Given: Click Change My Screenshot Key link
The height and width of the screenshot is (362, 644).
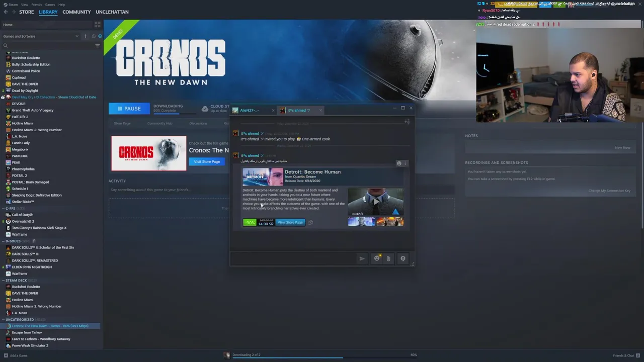Looking at the screenshot, I should [x=609, y=191].
